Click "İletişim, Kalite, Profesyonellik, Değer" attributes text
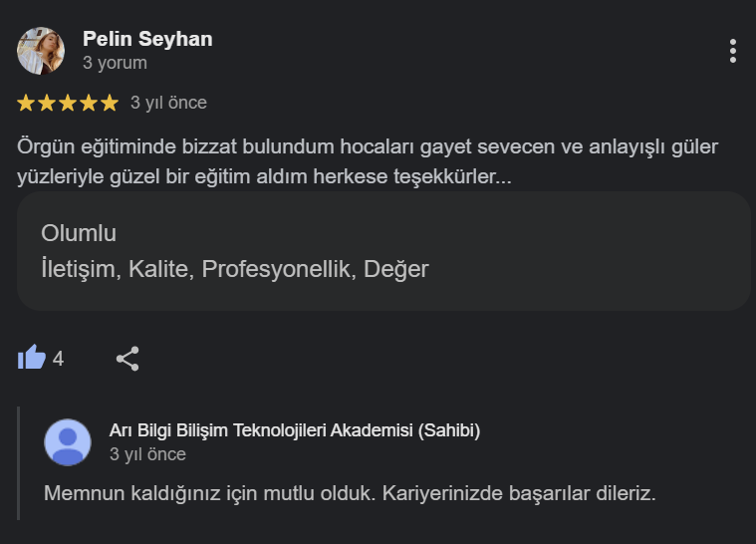 (235, 269)
